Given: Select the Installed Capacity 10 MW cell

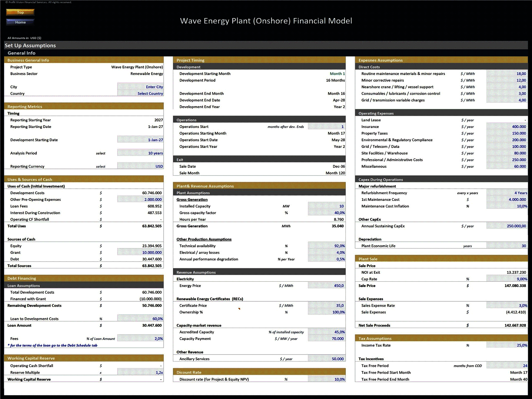Looking at the screenshot, I should (327, 206).
